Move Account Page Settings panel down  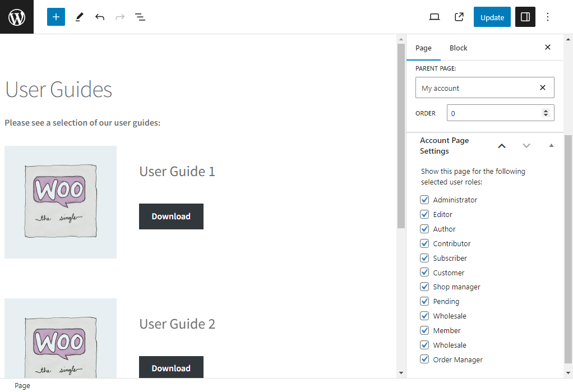(526, 145)
